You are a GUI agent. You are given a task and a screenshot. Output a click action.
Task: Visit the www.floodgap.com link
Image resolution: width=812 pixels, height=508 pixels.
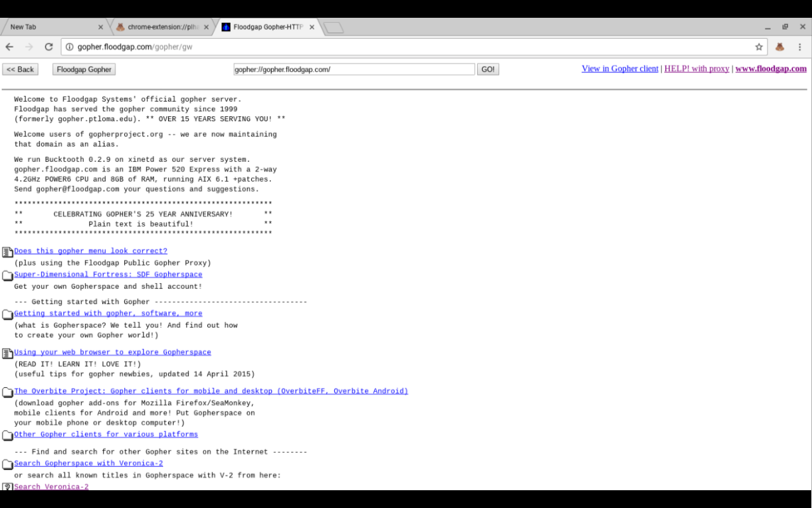(770, 69)
